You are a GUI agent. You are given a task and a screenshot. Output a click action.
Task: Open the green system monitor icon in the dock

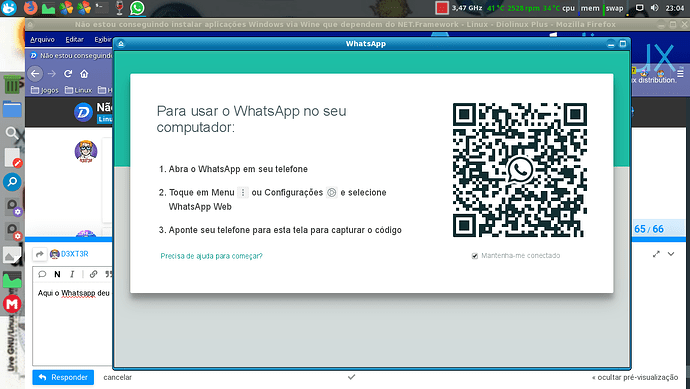(x=12, y=280)
